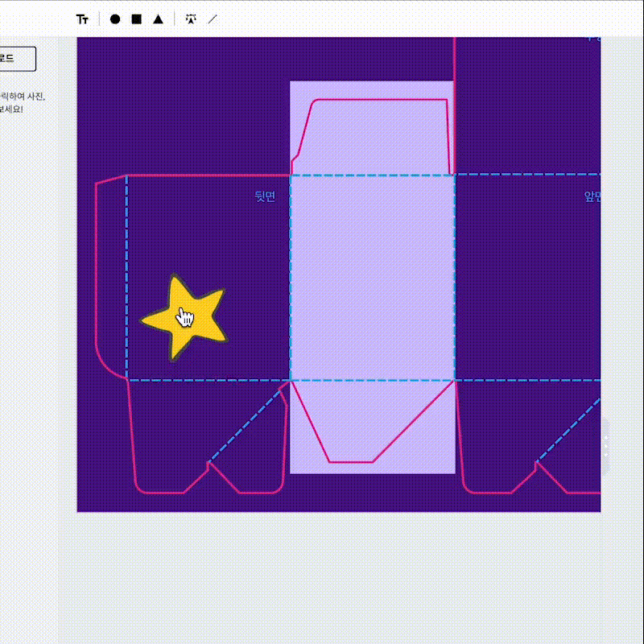Click the sidebar photo instruction text
This screenshot has height=644, width=644.
point(23,102)
